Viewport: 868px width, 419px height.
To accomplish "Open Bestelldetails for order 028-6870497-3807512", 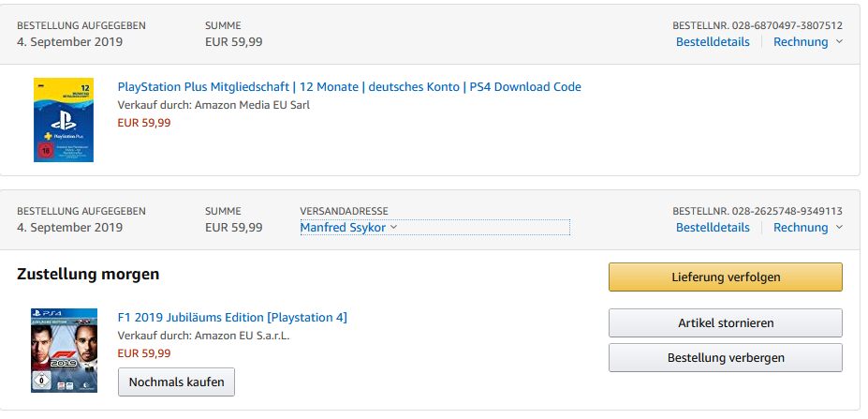I will [x=713, y=42].
